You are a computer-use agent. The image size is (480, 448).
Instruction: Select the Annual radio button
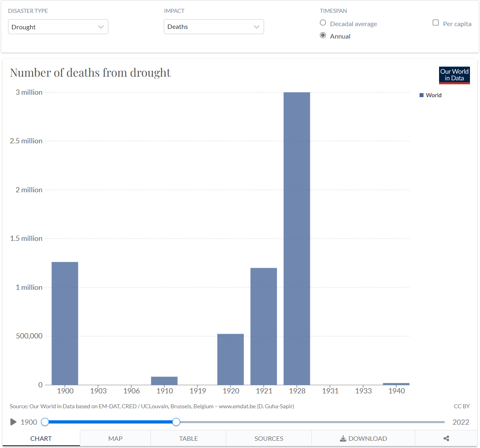coord(323,35)
